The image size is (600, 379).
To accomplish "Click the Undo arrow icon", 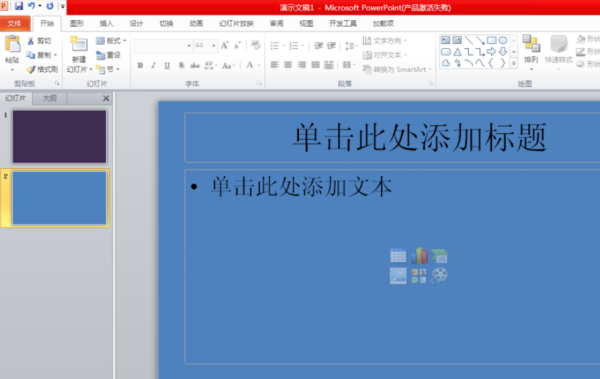I will (31, 6).
